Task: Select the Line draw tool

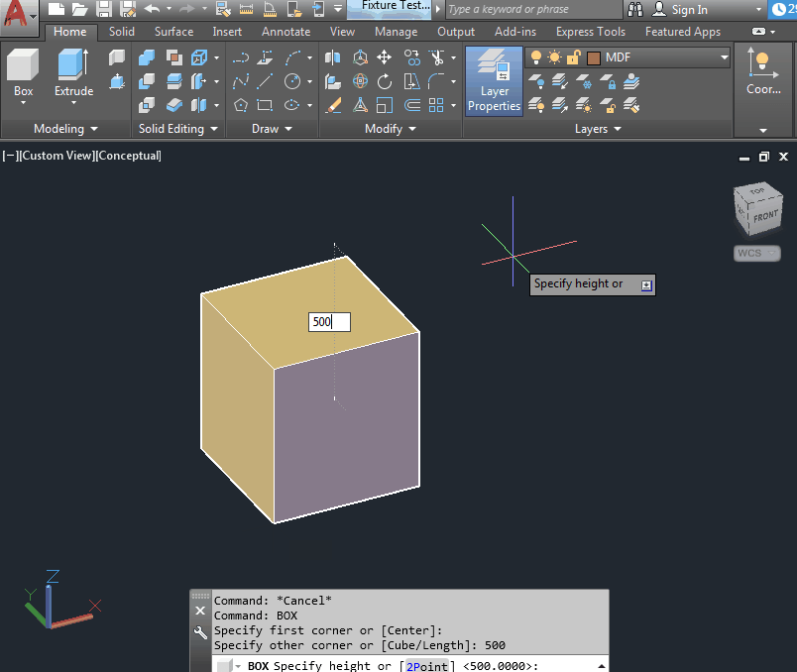Action: 265,81
